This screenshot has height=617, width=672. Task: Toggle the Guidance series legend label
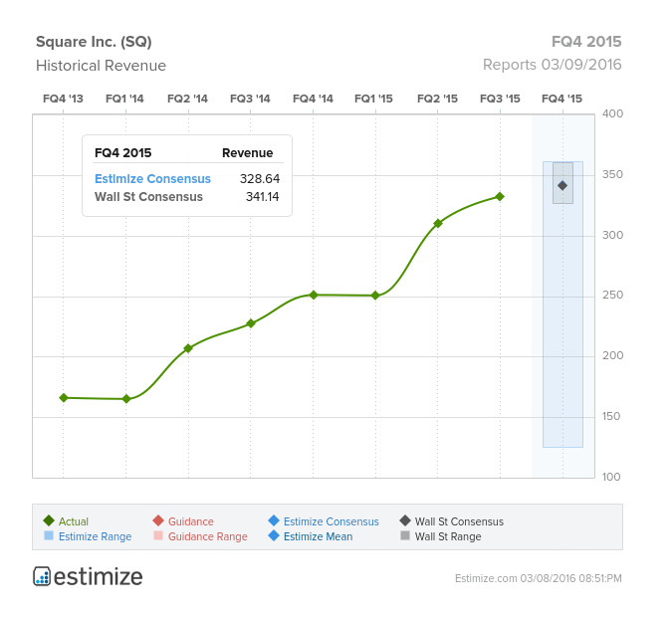(x=191, y=521)
